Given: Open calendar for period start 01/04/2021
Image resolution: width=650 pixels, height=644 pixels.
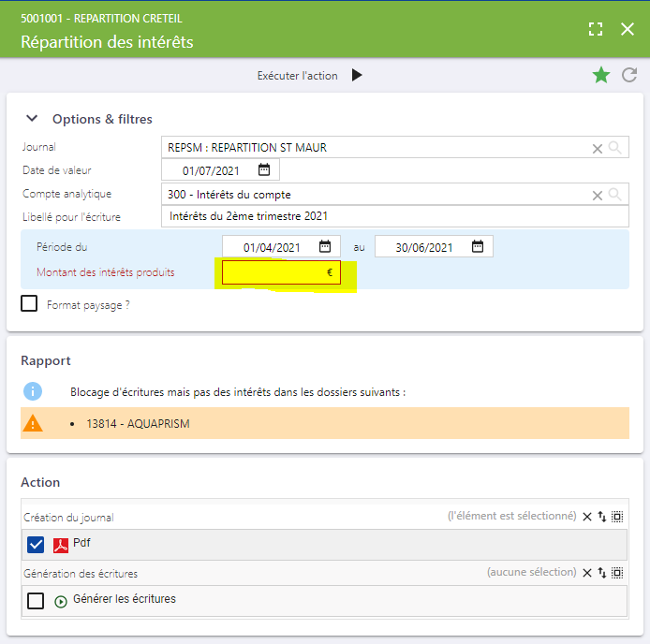Looking at the screenshot, I should (325, 246).
